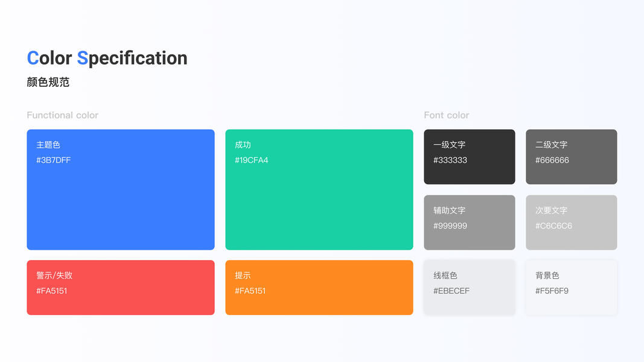Select the #EBECEF hex value
The height and width of the screenshot is (362, 644).
coord(451,291)
